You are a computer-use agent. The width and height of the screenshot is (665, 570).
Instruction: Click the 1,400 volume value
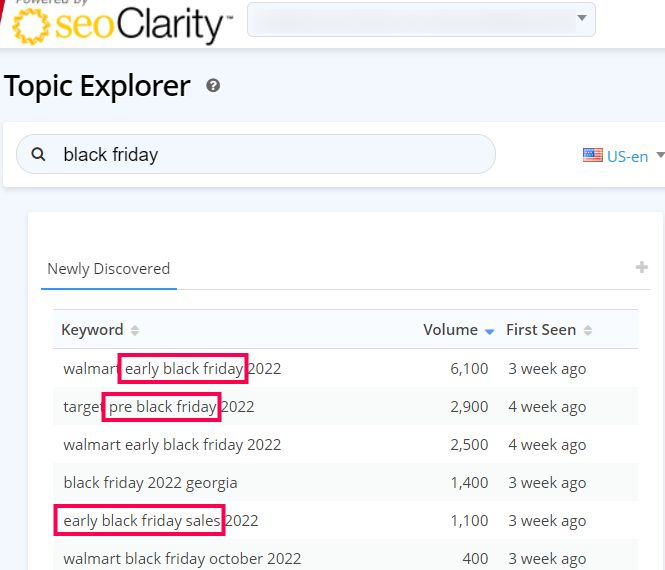tap(469, 483)
